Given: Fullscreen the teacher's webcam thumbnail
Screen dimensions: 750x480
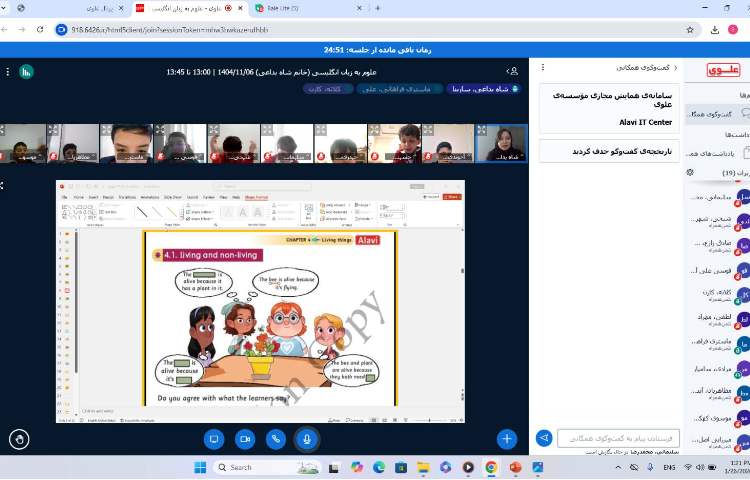Looking at the screenshot, I should pos(482,130).
